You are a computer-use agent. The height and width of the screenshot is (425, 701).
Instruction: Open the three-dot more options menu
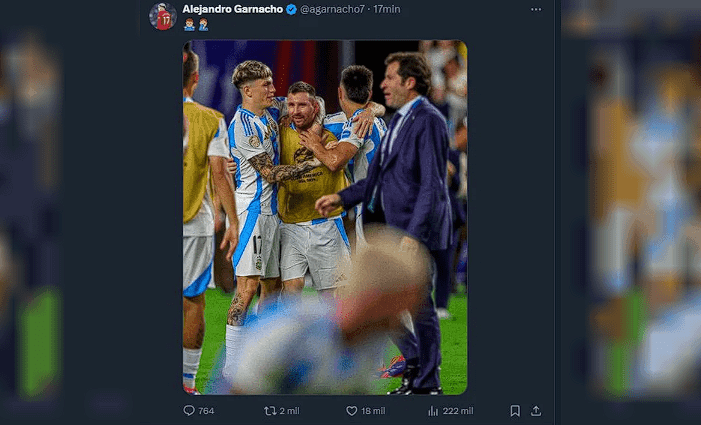coord(536,9)
